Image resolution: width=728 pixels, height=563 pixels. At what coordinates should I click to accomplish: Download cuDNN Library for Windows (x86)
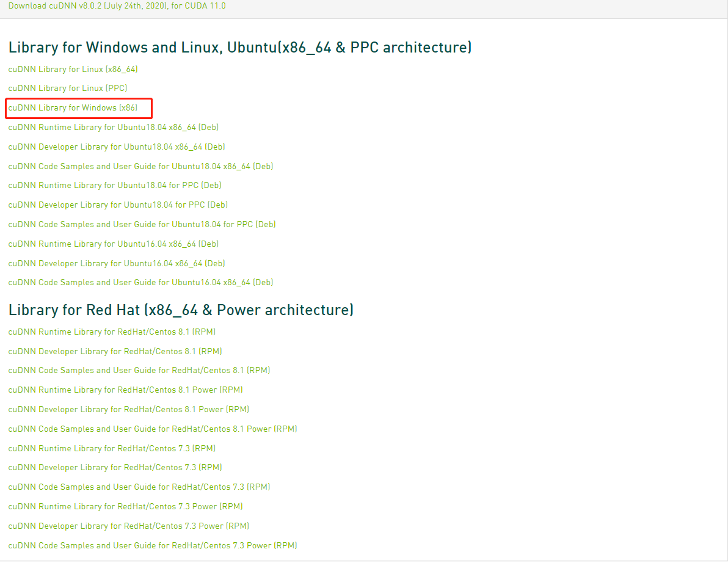[73, 107]
